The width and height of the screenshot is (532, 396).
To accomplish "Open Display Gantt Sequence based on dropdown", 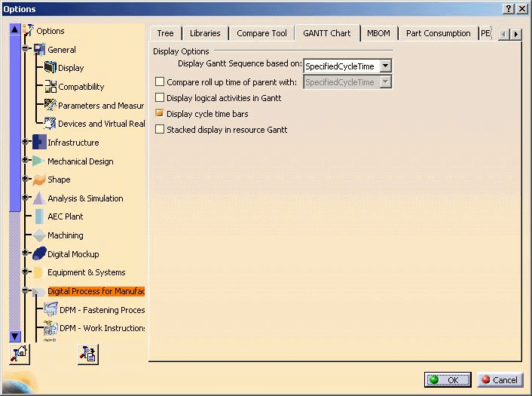I will tap(385, 66).
